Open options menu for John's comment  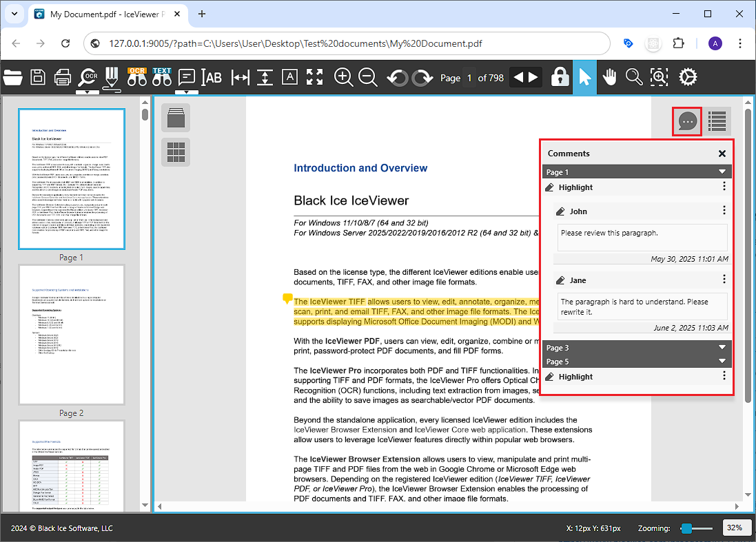coord(724,211)
